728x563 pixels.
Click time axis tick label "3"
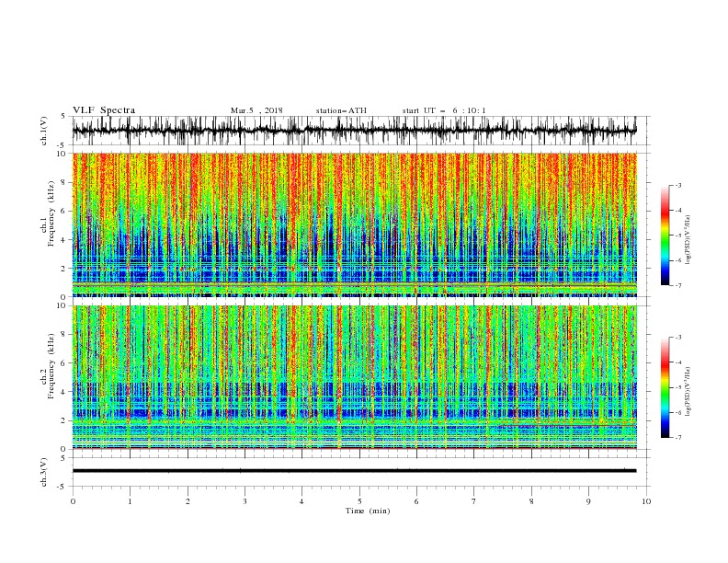coord(245,501)
